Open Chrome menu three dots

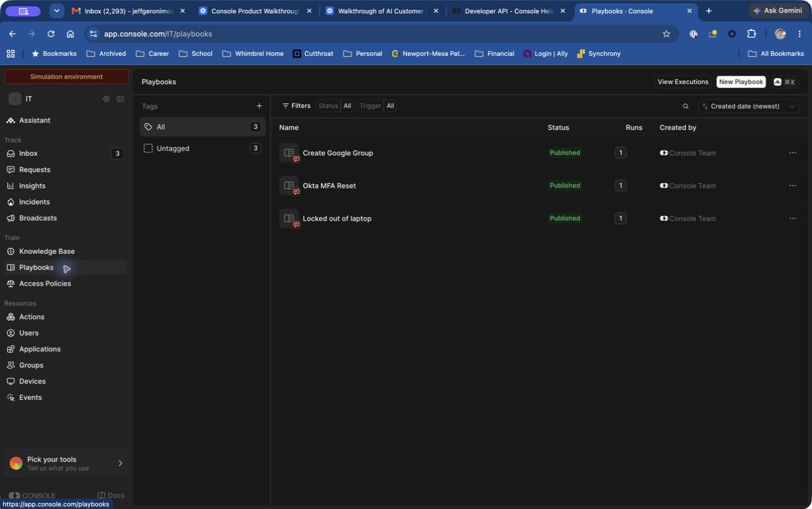coord(799,34)
